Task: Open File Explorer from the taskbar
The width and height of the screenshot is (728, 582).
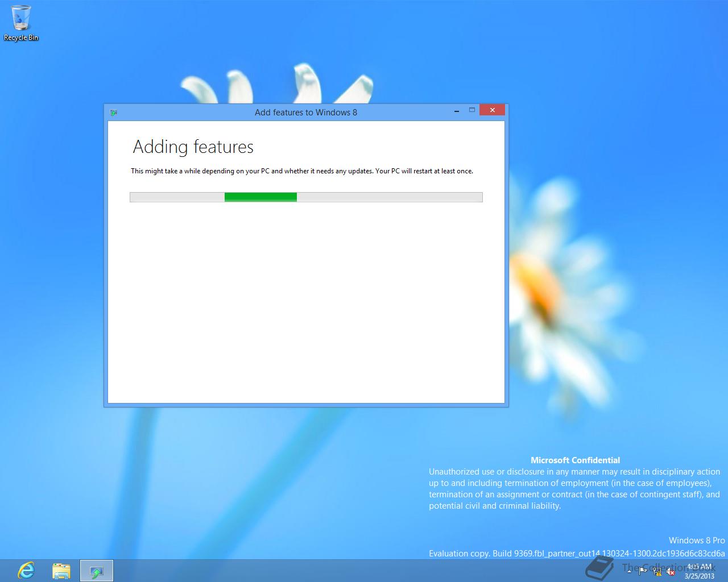Action: pos(61,570)
